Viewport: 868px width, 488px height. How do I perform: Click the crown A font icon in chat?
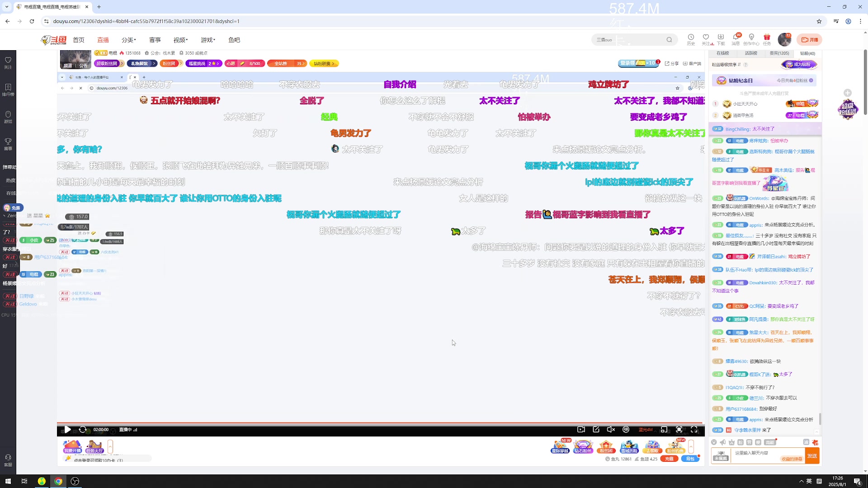731,442
